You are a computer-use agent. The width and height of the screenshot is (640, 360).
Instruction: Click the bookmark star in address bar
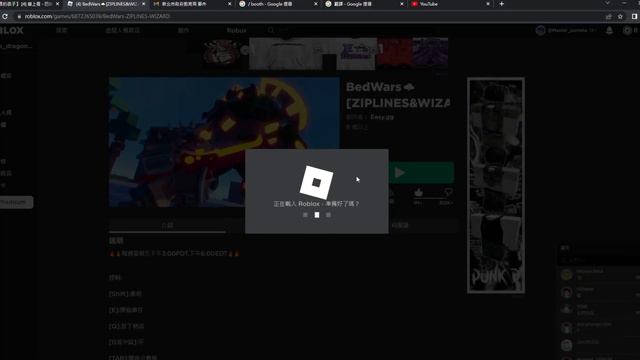620,16
